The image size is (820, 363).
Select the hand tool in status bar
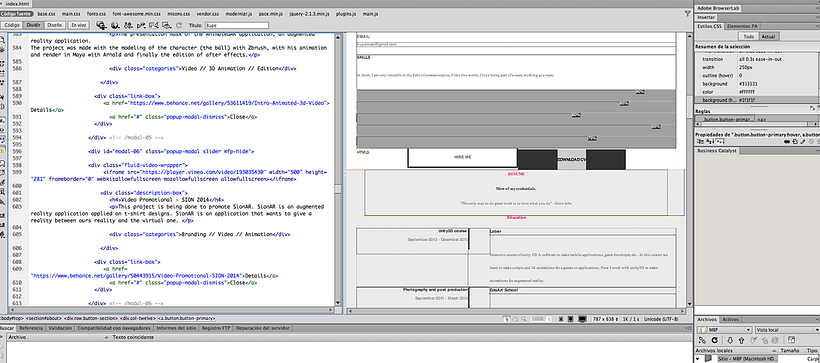tap(515, 319)
